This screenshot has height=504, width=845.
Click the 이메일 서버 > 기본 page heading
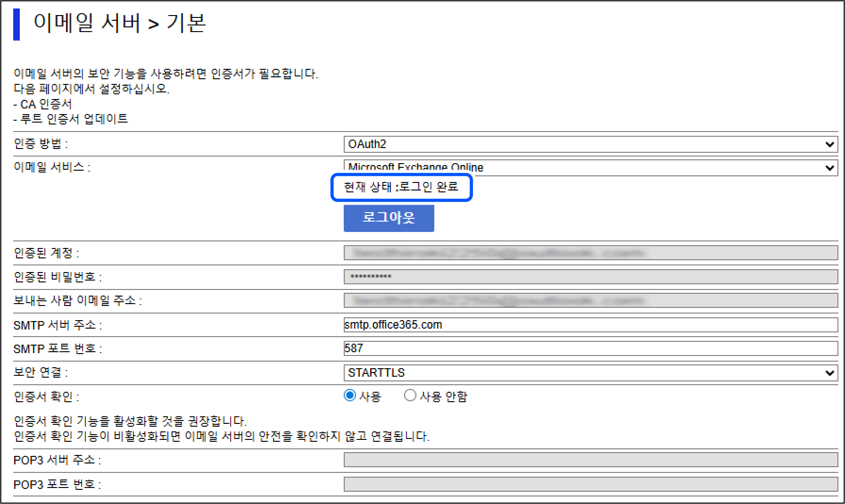pyautogui.click(x=120, y=23)
